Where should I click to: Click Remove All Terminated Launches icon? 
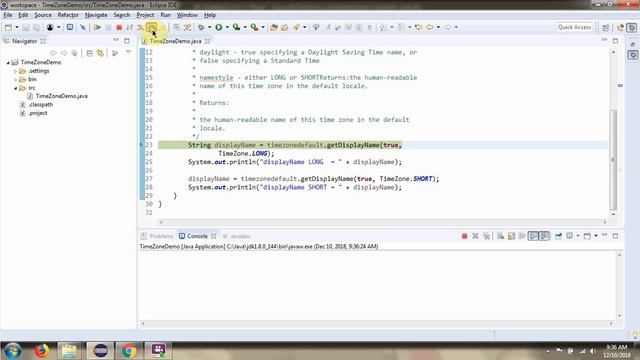(x=486, y=236)
